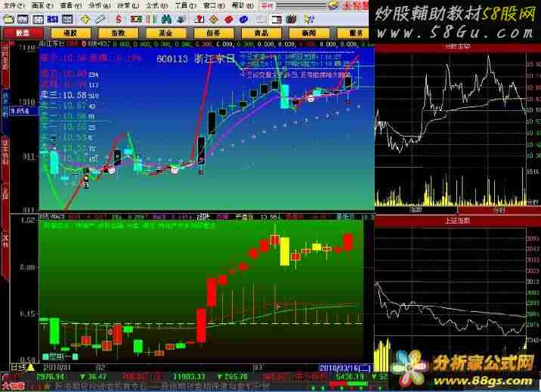Image resolution: width=541 pixels, height=392 pixels.
Task: Click the chart with red arrow icon
Action: tap(199, 20)
